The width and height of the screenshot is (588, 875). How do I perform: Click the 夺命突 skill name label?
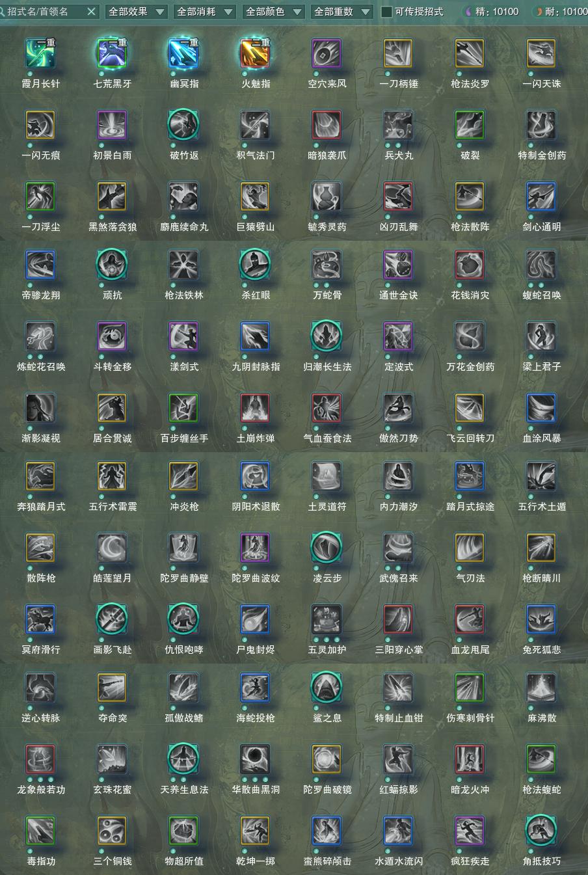click(113, 718)
